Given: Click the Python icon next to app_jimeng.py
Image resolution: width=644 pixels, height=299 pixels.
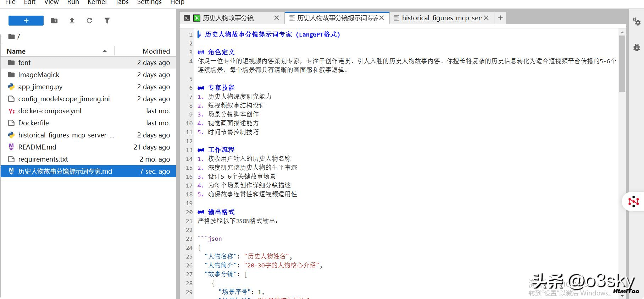Looking at the screenshot, I should coord(11,87).
